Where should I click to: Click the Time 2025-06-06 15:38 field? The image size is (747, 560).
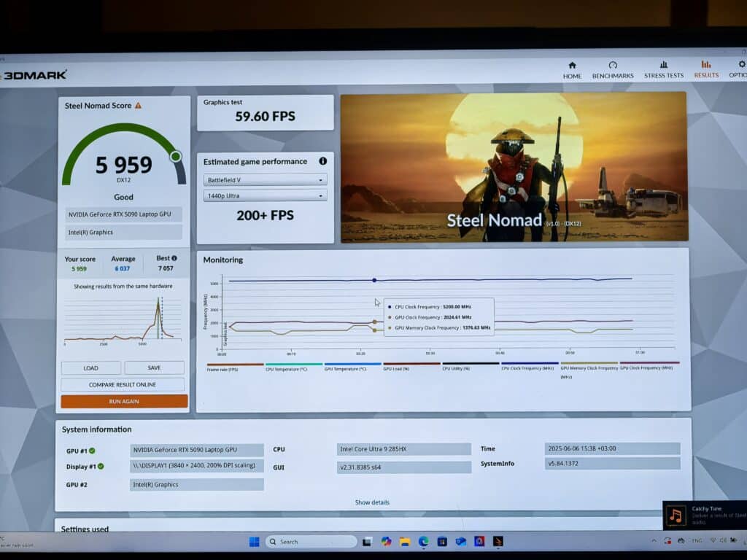pos(612,448)
